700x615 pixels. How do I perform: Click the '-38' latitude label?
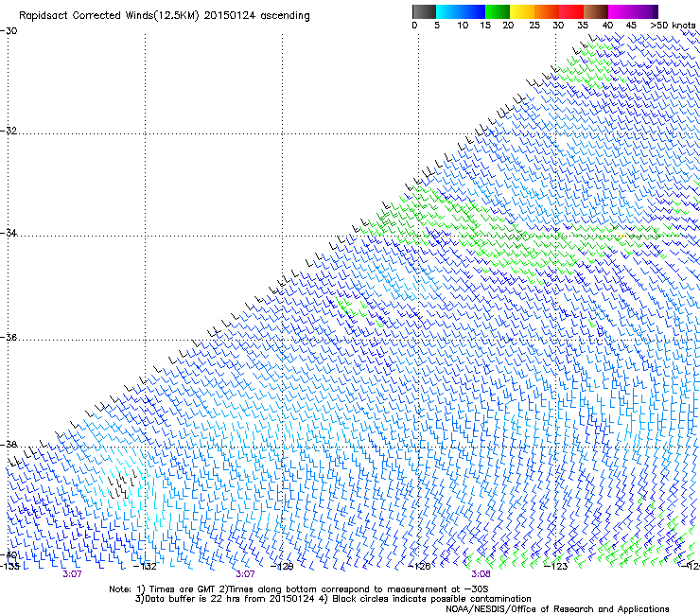[9, 445]
